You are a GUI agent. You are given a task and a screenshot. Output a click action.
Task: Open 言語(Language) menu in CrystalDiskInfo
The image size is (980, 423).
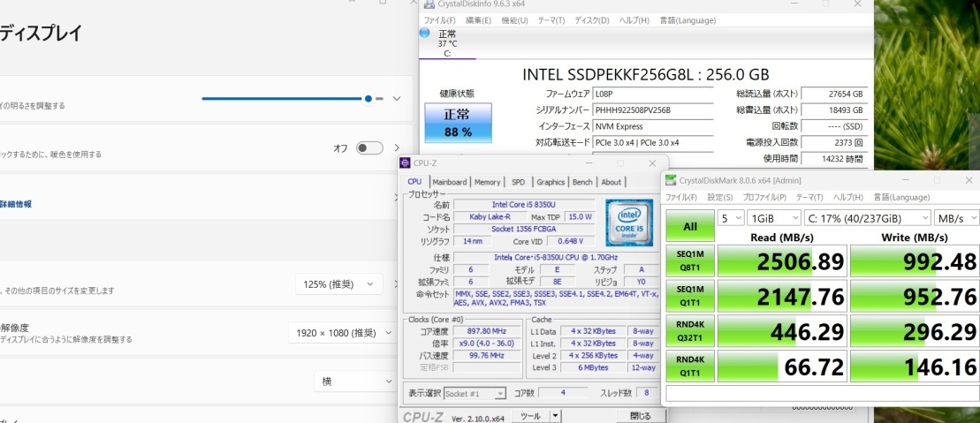(688, 20)
